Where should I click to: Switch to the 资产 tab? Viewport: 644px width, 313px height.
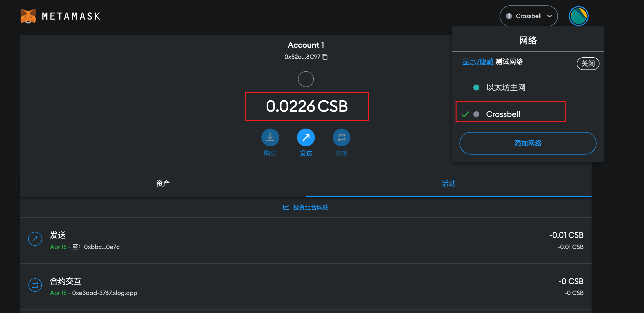[x=163, y=183]
